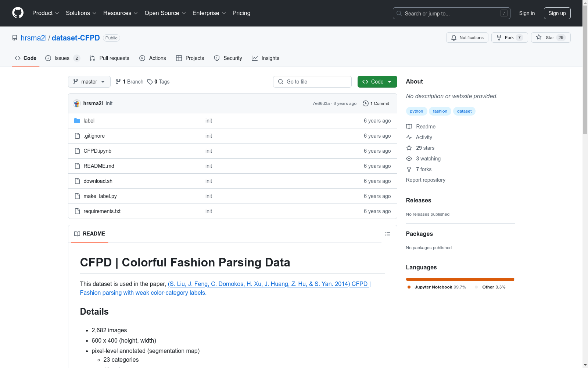
Task: Click the star icon beside 29 stars
Action: [x=409, y=148]
